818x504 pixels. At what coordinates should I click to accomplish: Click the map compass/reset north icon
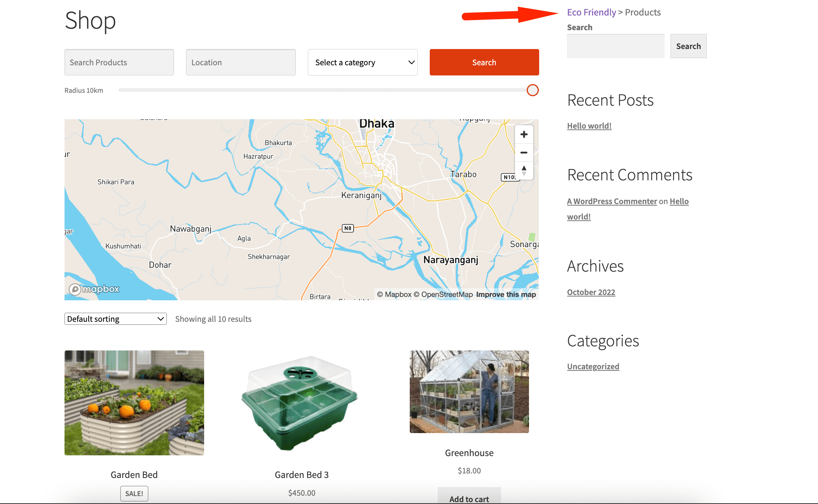tap(523, 169)
